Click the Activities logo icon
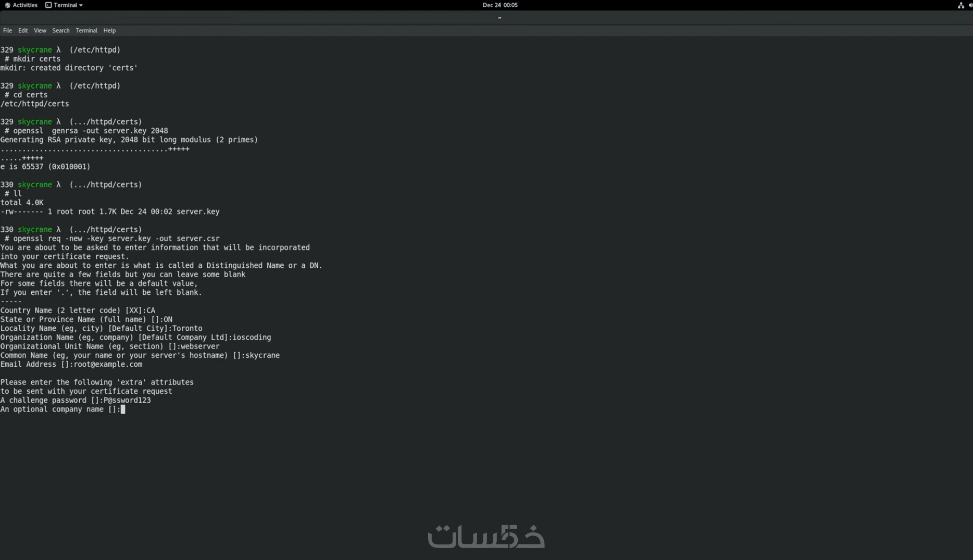The width and height of the screenshot is (973, 560). tap(7, 5)
